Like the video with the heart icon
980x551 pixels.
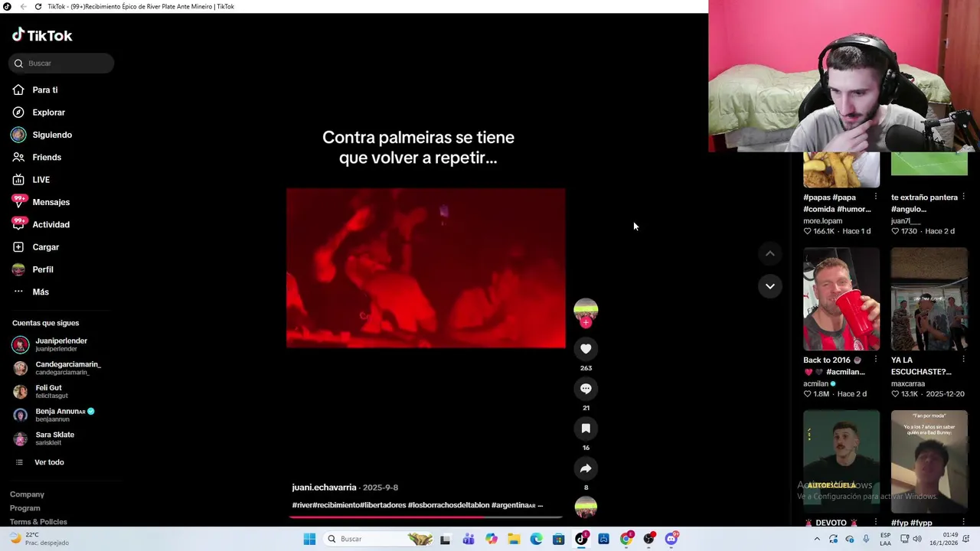tap(586, 349)
